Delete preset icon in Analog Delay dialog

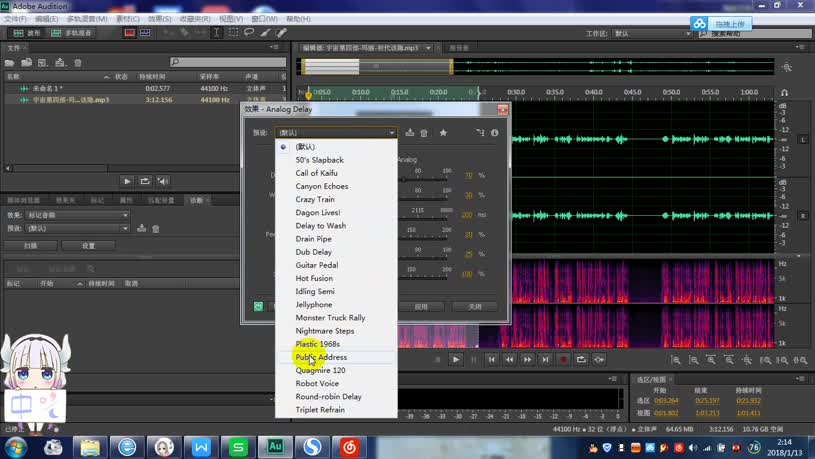click(x=424, y=133)
